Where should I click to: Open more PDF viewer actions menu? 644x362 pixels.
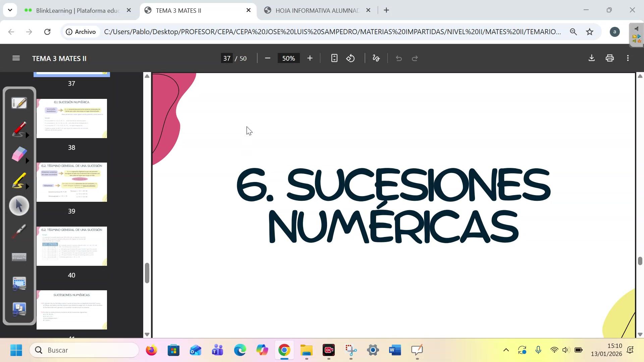tap(628, 58)
